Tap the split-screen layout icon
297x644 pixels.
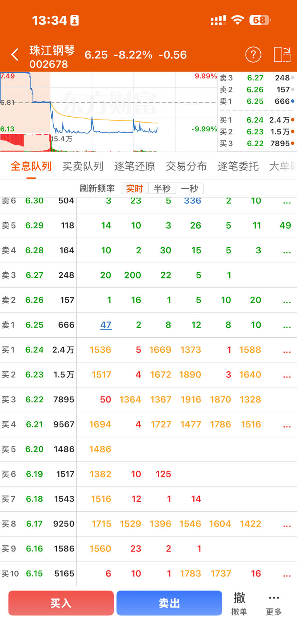click(282, 55)
